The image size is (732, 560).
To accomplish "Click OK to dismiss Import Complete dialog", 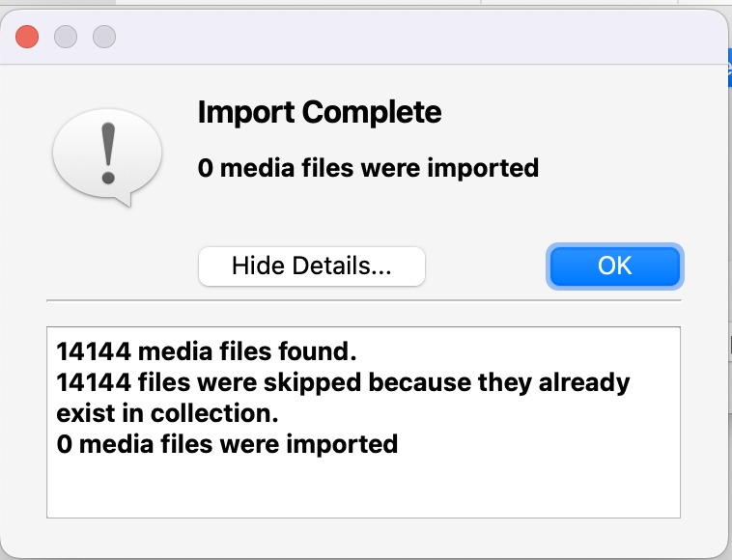I will (615, 266).
